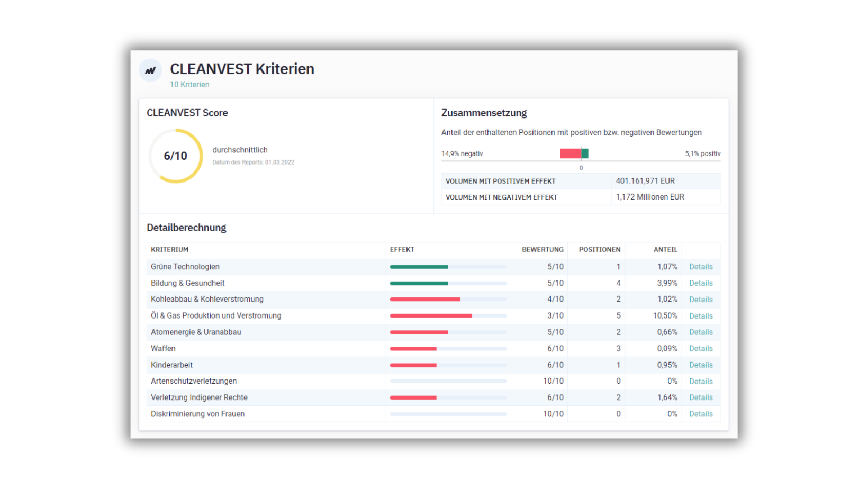Click the VOLUMEN MIT POSITIVEM EFFEKT label
Image resolution: width=868 pixels, height=489 pixels.
click(501, 182)
